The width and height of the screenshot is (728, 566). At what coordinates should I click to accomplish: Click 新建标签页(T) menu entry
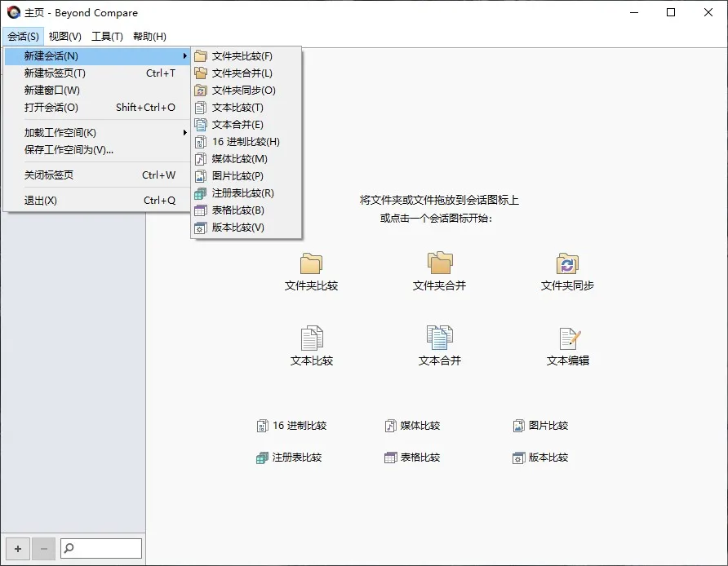coord(97,73)
